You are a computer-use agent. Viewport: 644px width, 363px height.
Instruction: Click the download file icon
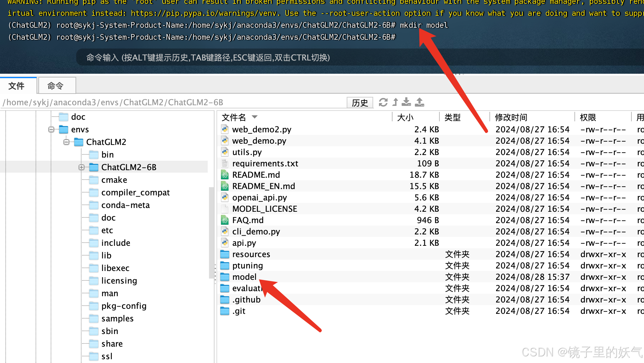(406, 102)
